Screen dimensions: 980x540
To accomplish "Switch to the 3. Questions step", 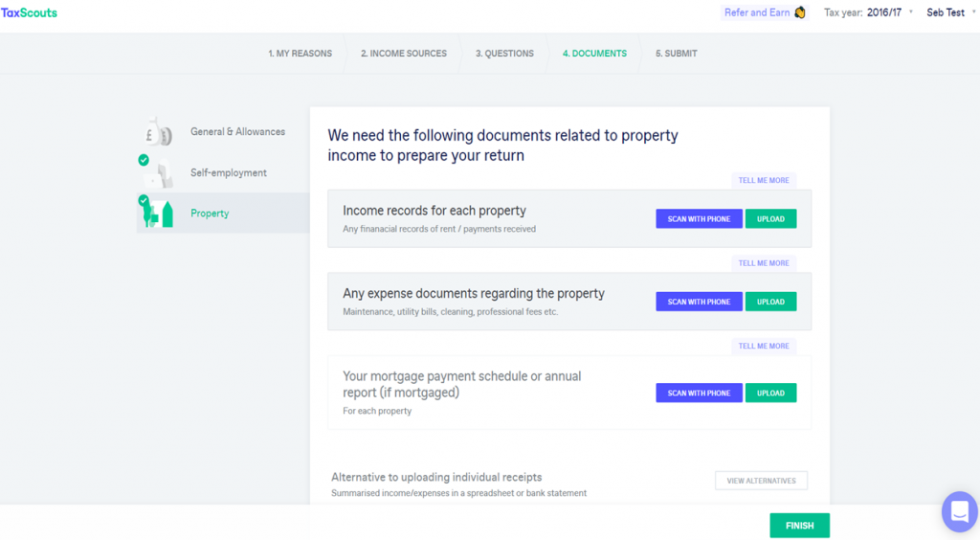I will point(504,54).
